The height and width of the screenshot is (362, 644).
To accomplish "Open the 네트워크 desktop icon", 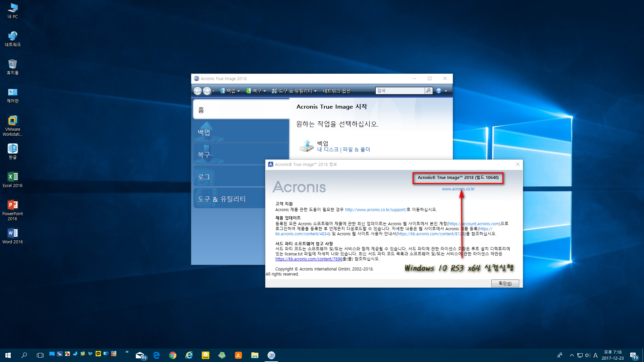I will point(13,39).
